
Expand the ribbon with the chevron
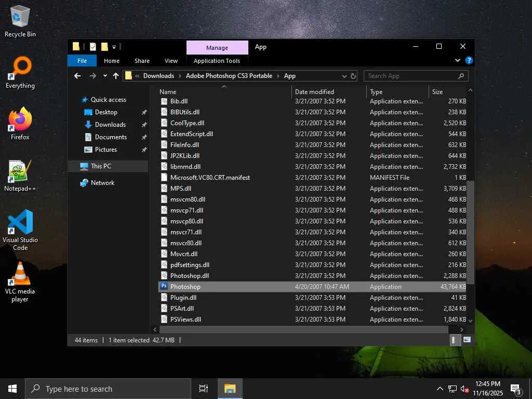(x=458, y=60)
